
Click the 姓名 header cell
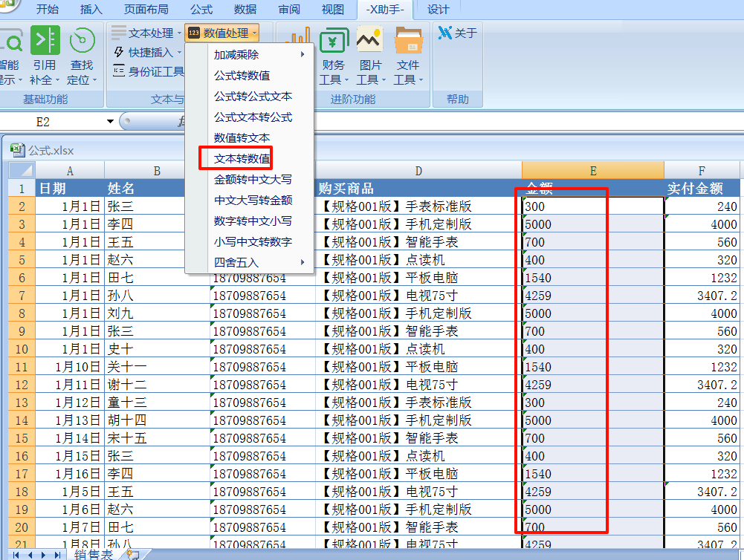coord(145,188)
